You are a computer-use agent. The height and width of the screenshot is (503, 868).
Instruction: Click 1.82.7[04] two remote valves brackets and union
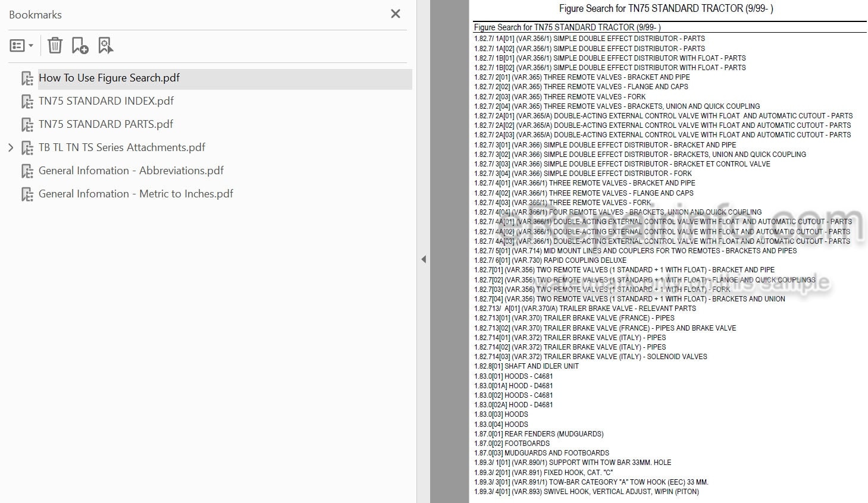point(629,299)
